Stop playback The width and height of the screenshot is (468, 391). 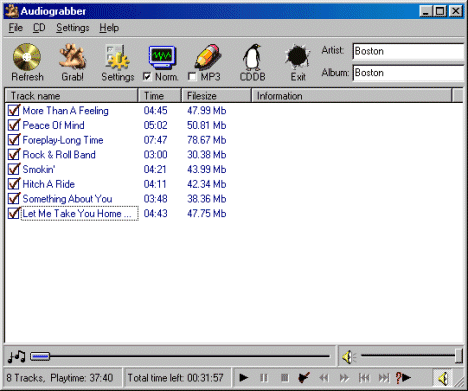[284, 378]
